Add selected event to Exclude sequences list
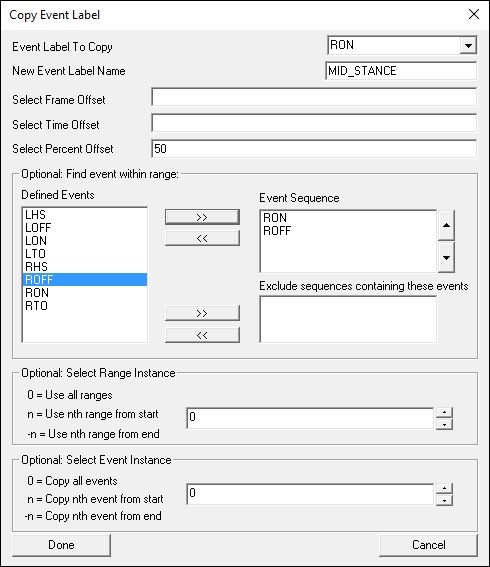The image size is (490, 567). (202, 313)
